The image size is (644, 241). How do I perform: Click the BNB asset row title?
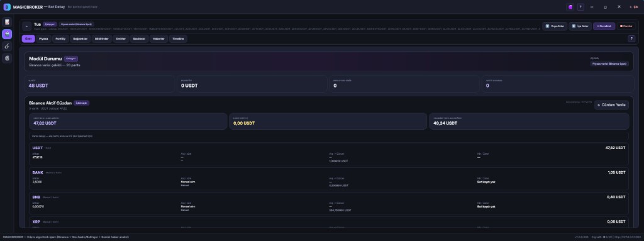click(x=36, y=197)
